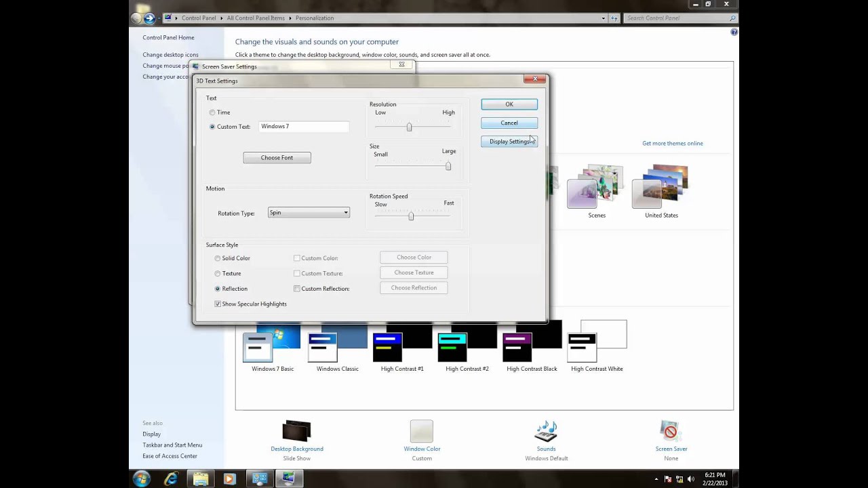
Task: Open Windows Media Player taskbar icon
Action: click(229, 479)
